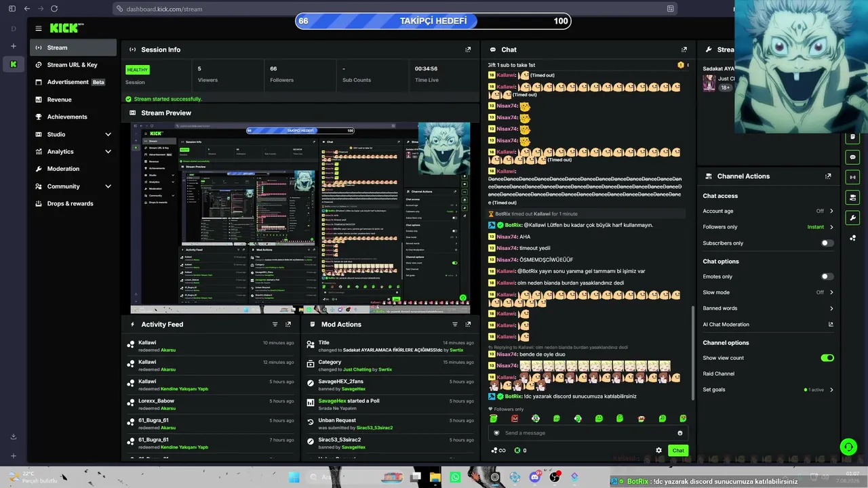
Task: Open Slow mode options
Action: pos(768,293)
